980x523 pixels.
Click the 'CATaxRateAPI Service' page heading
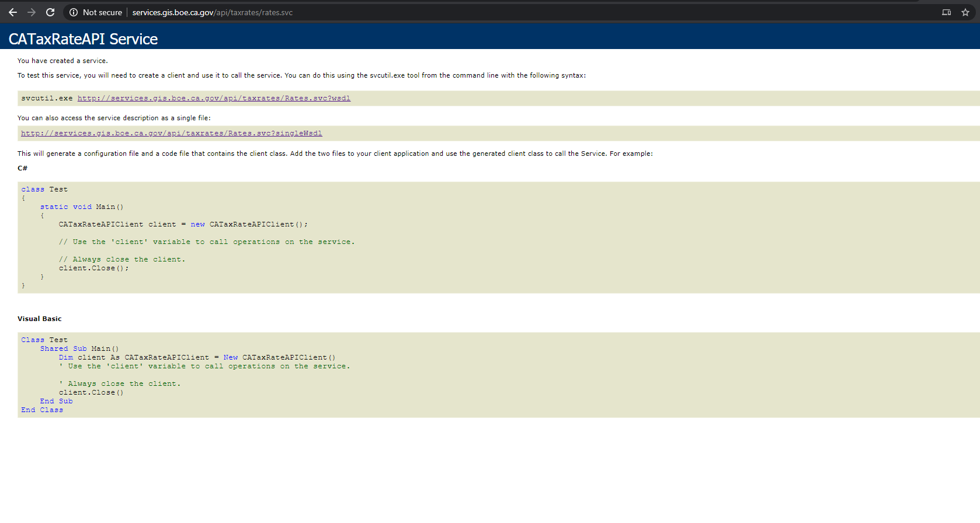83,39
